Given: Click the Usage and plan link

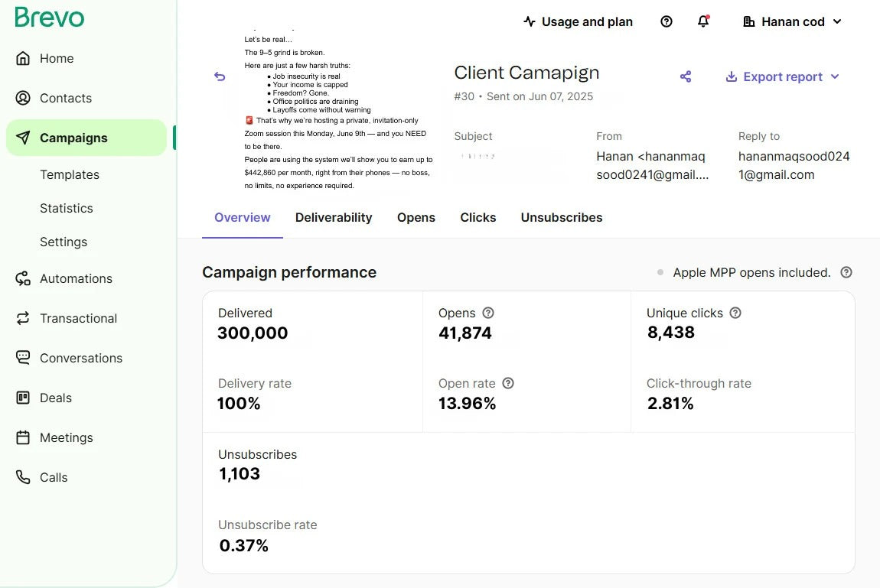Looking at the screenshot, I should [578, 21].
